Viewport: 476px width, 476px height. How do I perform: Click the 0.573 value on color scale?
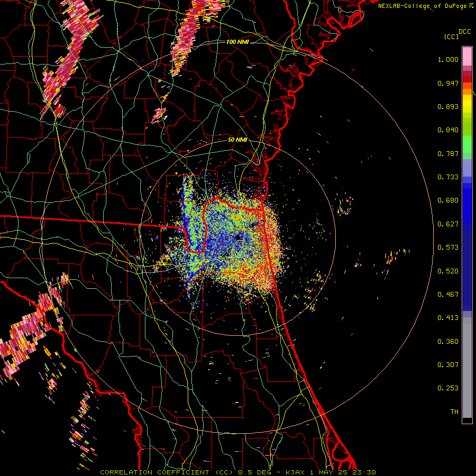coord(448,248)
